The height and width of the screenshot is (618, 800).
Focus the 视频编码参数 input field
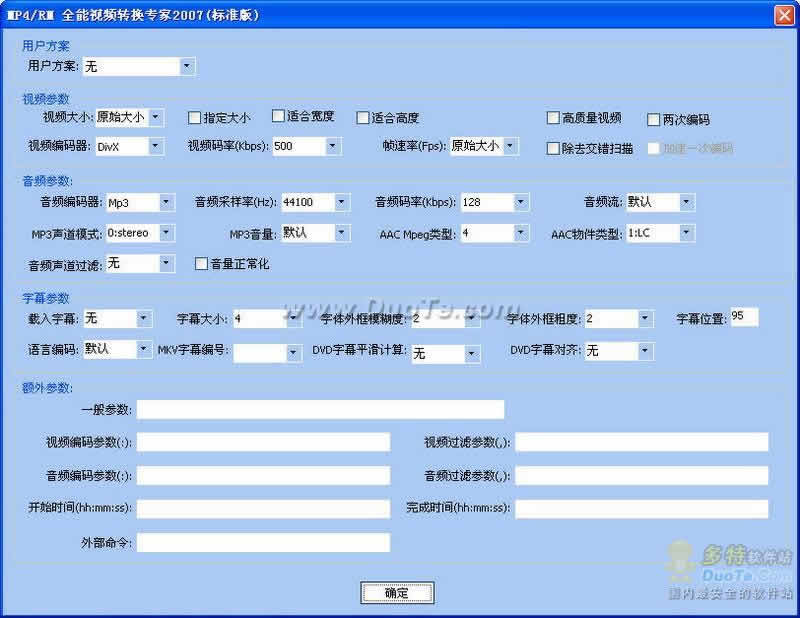pyautogui.click(x=263, y=442)
